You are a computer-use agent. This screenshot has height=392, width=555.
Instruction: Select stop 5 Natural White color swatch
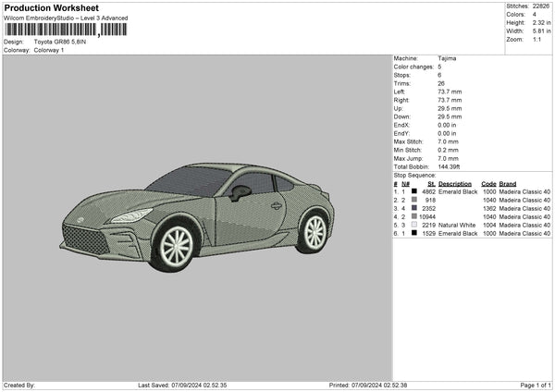tap(413, 225)
